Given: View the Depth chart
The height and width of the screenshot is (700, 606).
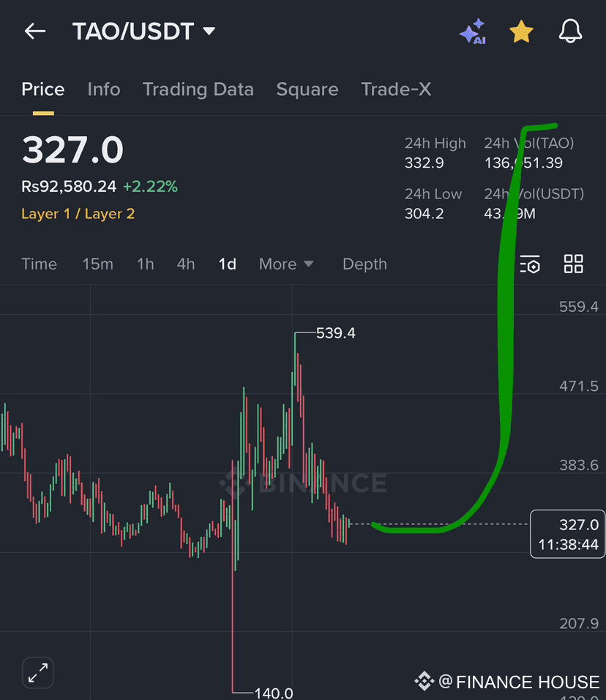Looking at the screenshot, I should (364, 264).
